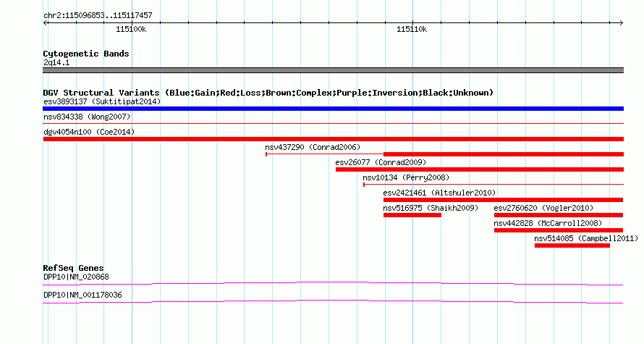Viewport: 644px width, 344px height.
Task: Click the nsv442828 red loss bar
Action: [x=559, y=230]
